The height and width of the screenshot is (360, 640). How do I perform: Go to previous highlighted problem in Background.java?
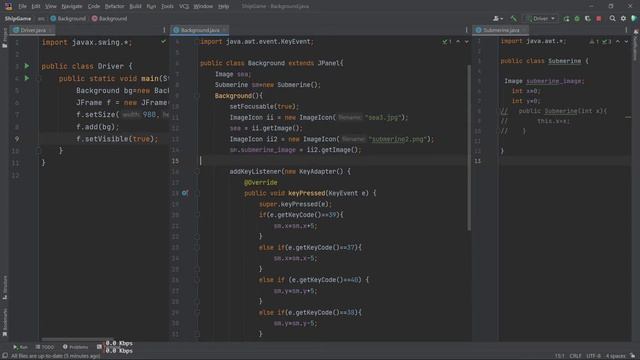[458, 42]
